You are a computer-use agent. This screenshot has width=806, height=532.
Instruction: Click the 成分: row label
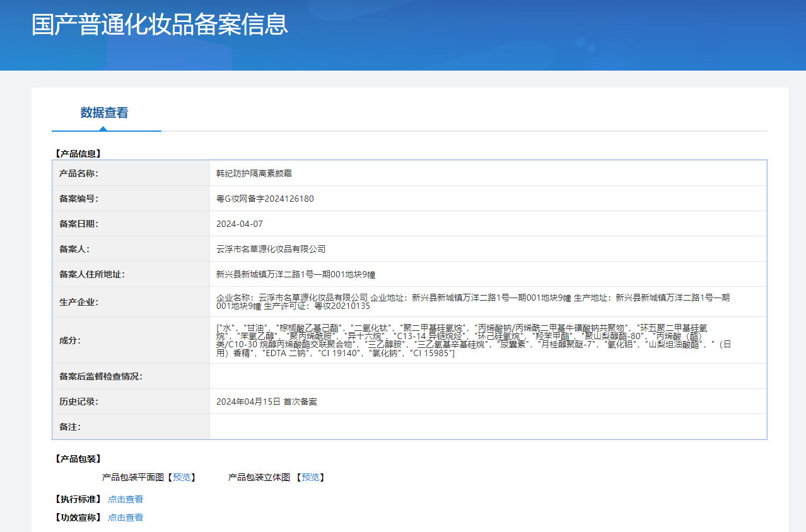[x=70, y=340]
